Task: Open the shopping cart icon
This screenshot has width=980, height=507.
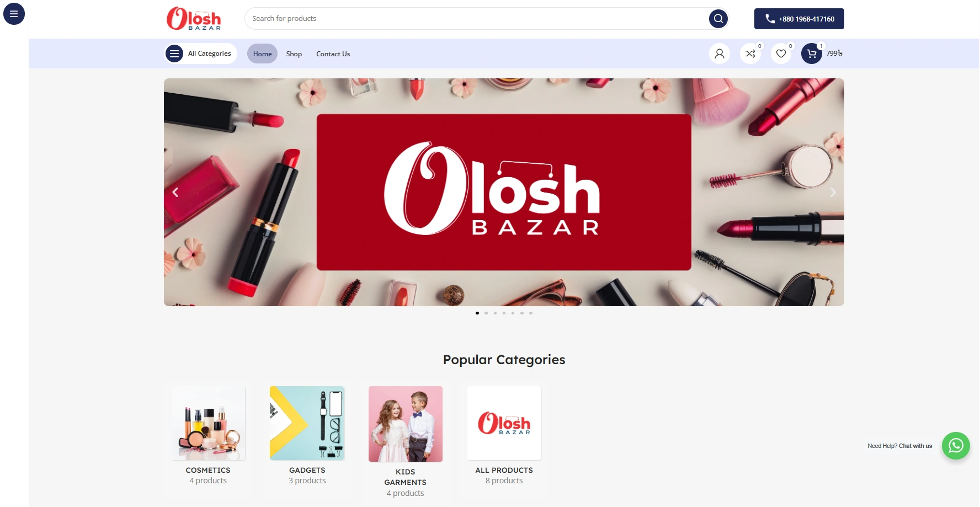Action: tap(812, 54)
